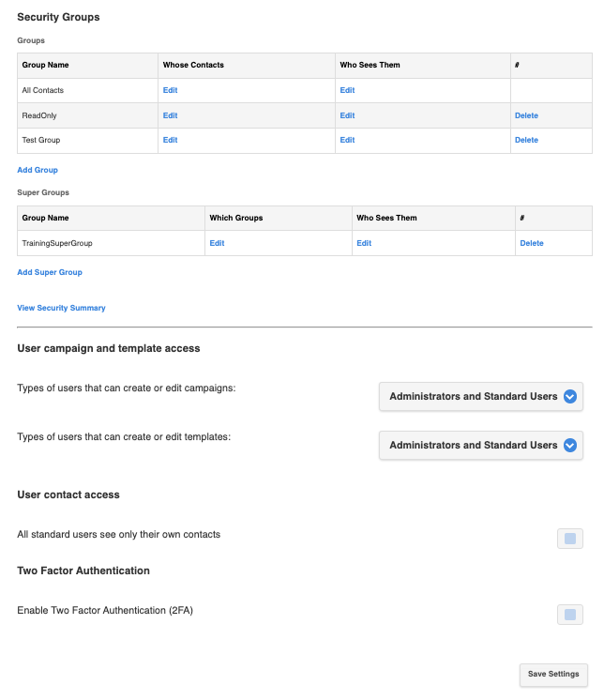604x700 pixels.
Task: Open the campaigns user type dropdown
Action: [481, 396]
